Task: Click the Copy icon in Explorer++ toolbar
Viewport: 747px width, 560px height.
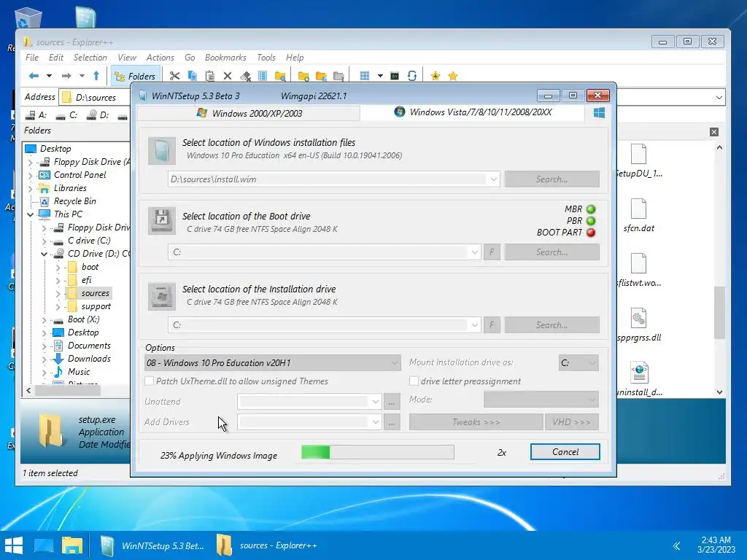Action: click(193, 76)
